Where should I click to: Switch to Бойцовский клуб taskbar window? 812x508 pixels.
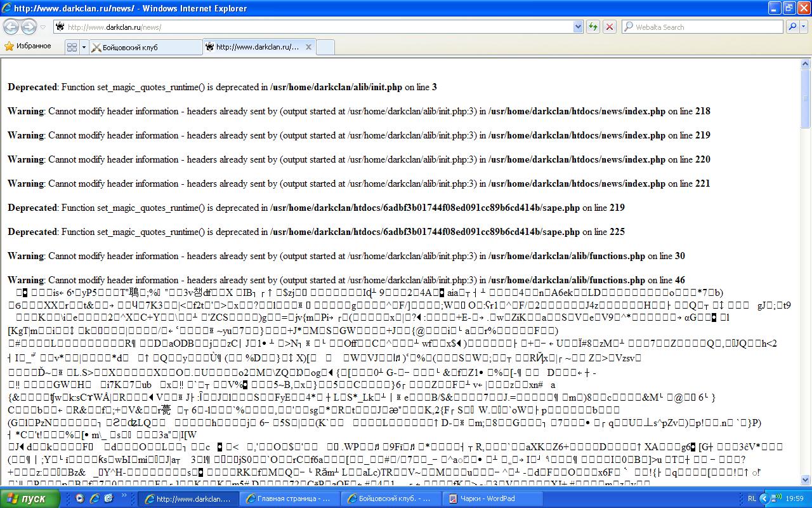point(390,499)
